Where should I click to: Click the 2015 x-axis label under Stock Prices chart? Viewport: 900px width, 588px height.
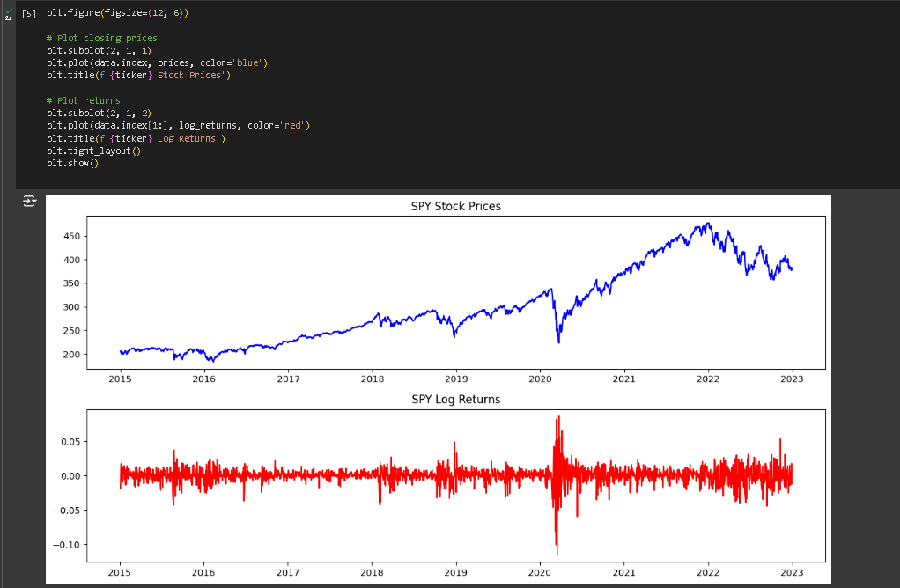tap(120, 379)
